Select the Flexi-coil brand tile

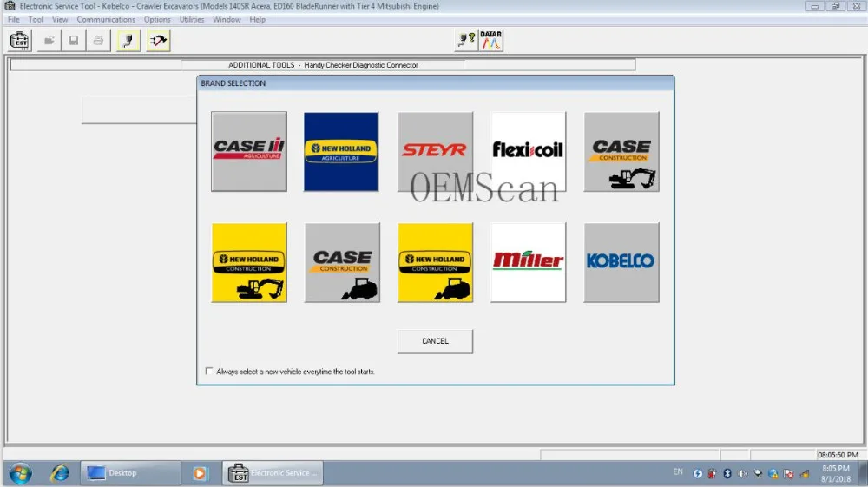528,152
